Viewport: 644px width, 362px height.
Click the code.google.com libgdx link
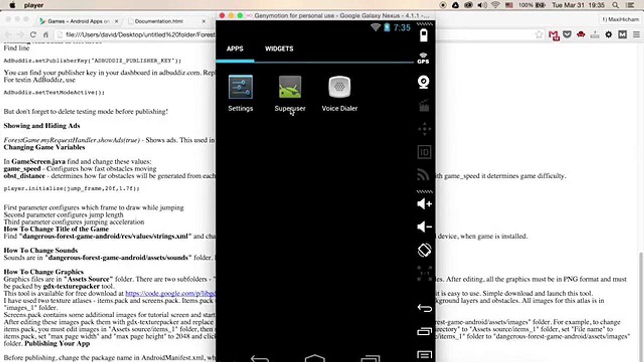point(170,293)
